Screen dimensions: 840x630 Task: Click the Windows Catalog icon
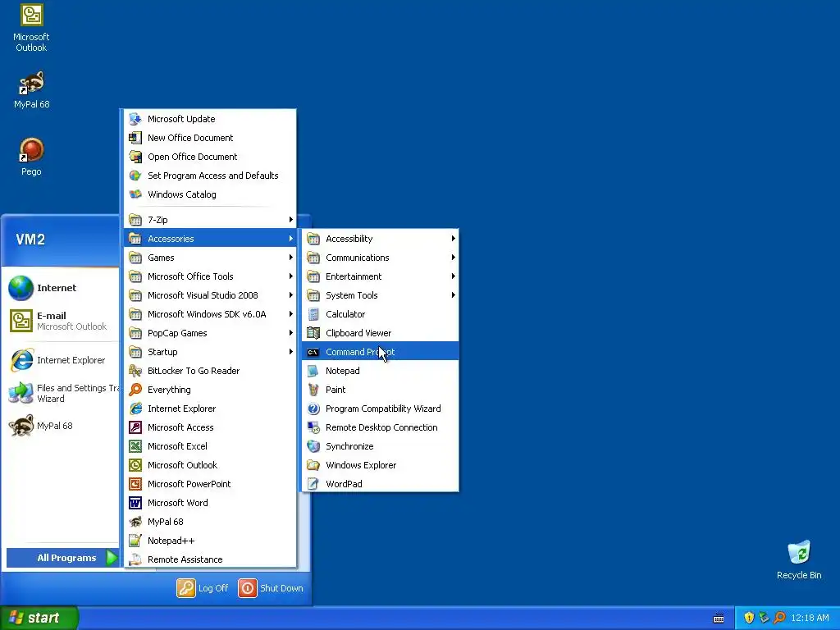point(135,194)
